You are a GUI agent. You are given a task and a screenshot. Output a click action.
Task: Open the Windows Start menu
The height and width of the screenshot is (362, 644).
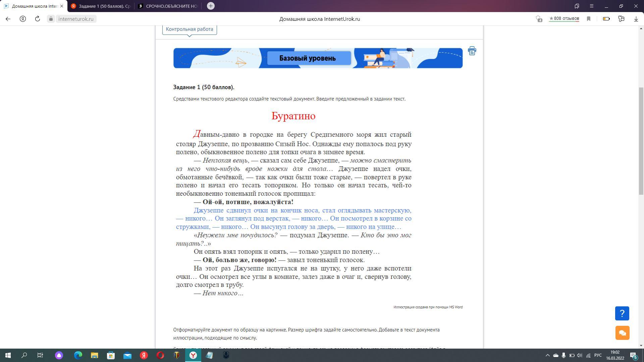point(8,355)
